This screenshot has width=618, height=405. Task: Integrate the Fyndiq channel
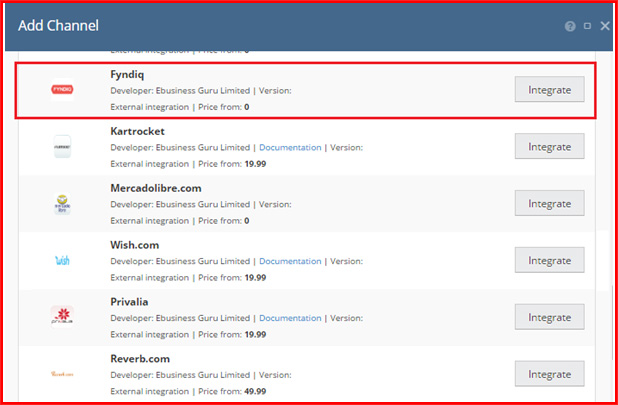549,89
